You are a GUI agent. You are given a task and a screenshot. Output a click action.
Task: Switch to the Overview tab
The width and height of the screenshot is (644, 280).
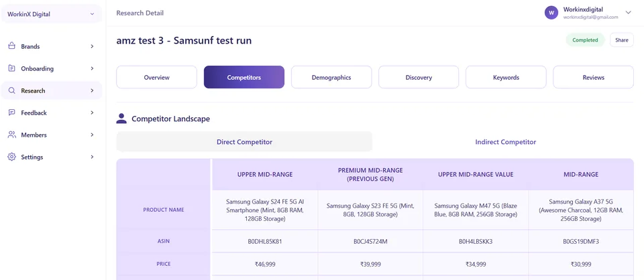(156, 77)
